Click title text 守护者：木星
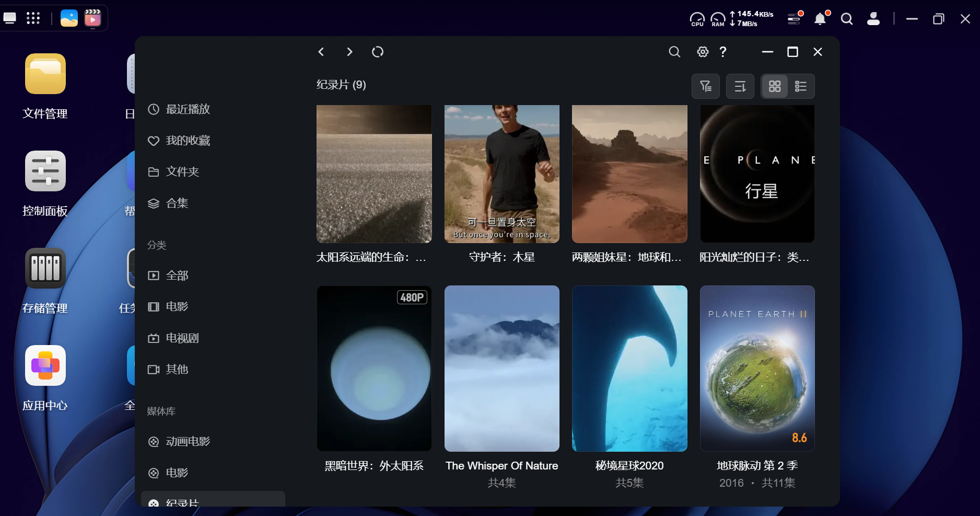This screenshot has width=980, height=516. (x=502, y=257)
